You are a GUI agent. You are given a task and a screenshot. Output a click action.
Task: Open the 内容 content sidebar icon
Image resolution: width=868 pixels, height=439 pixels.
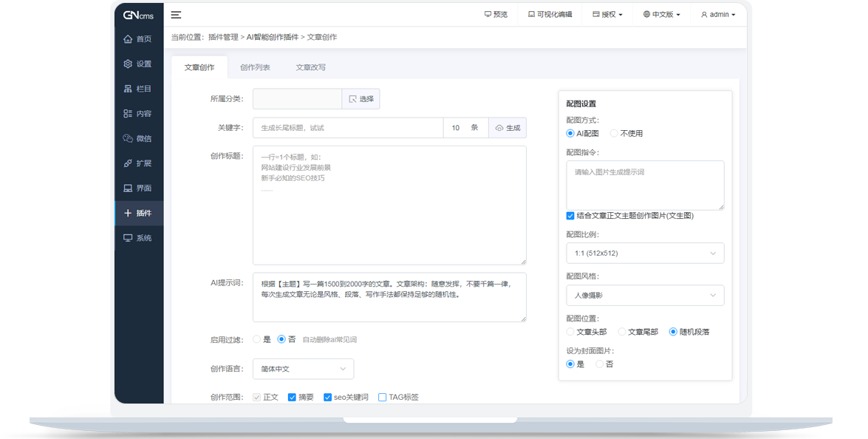point(128,114)
